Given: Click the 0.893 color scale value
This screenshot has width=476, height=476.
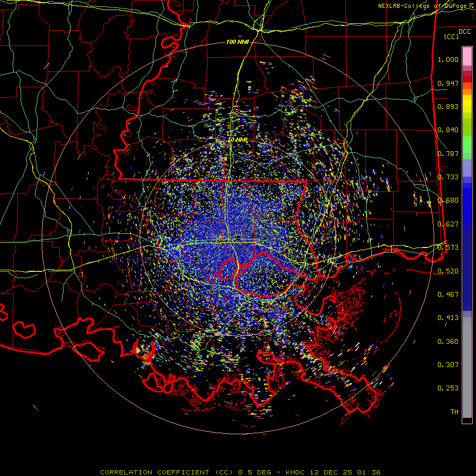Looking at the screenshot, I should pyautogui.click(x=448, y=106).
